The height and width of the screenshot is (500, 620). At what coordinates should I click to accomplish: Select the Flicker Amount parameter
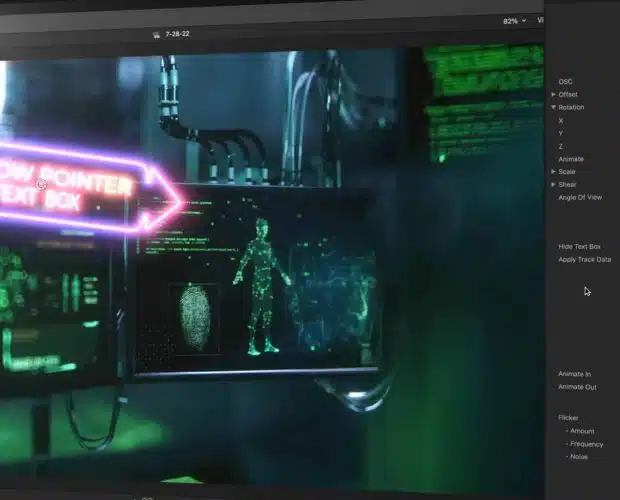tap(582, 431)
